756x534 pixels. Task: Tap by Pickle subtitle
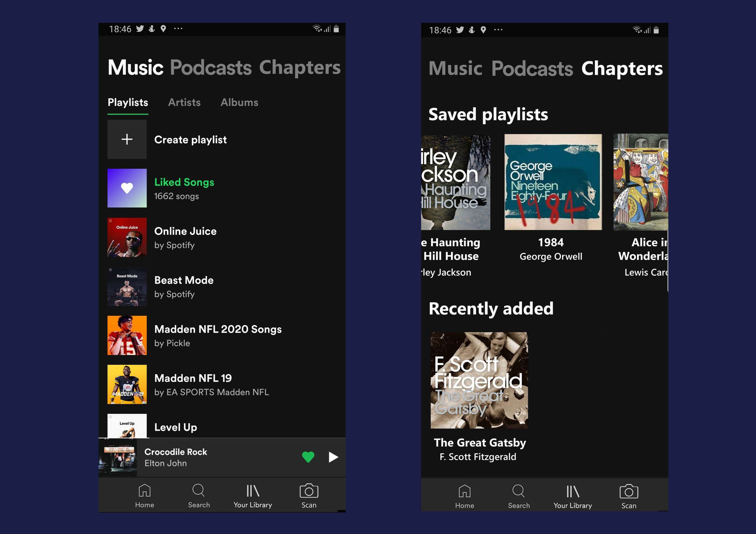click(172, 343)
